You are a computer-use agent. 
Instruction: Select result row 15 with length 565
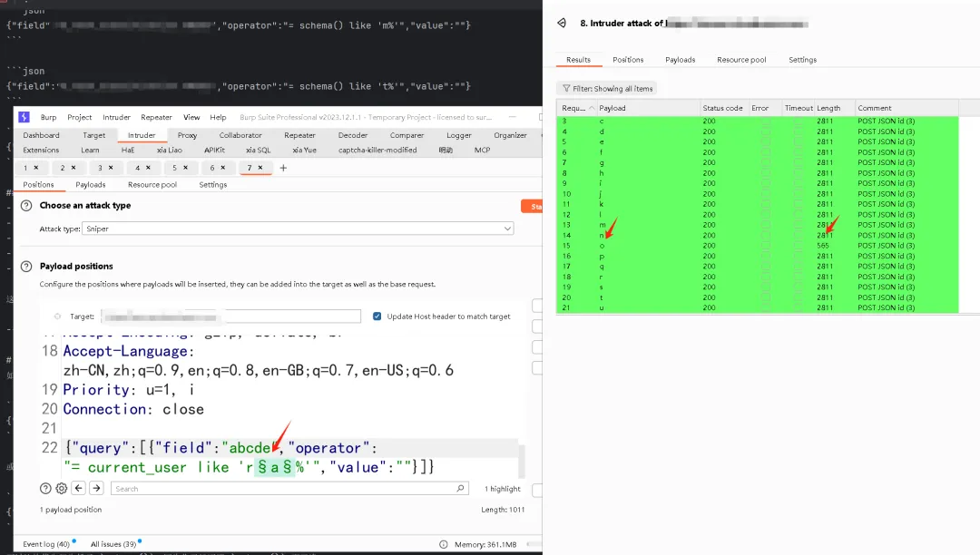[757, 246]
